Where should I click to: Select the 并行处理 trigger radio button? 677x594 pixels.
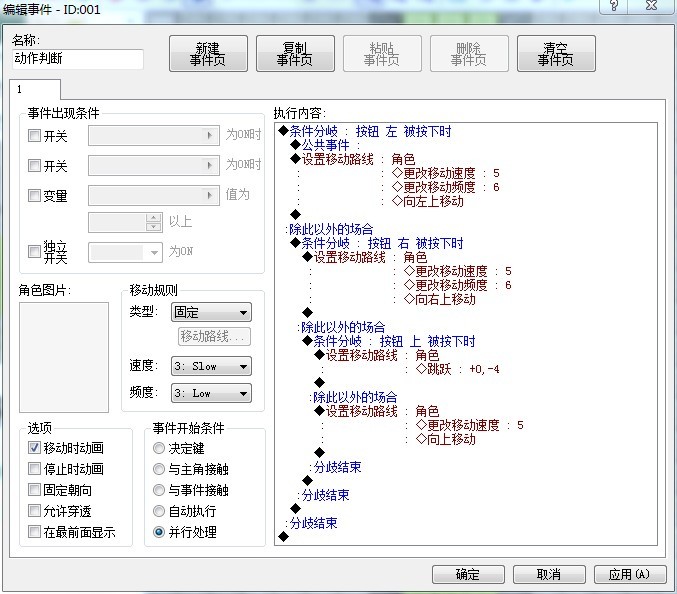[x=159, y=532]
